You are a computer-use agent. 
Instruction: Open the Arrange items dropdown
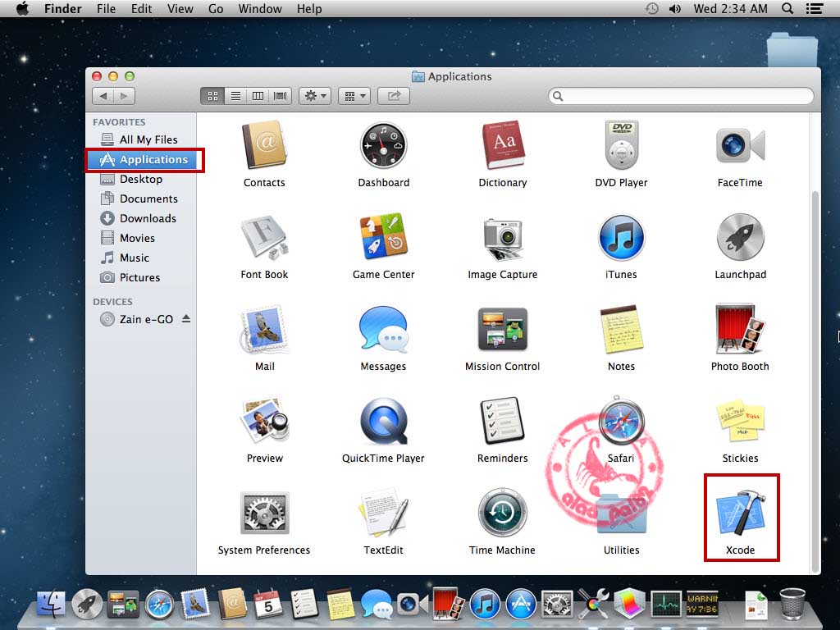(354, 96)
